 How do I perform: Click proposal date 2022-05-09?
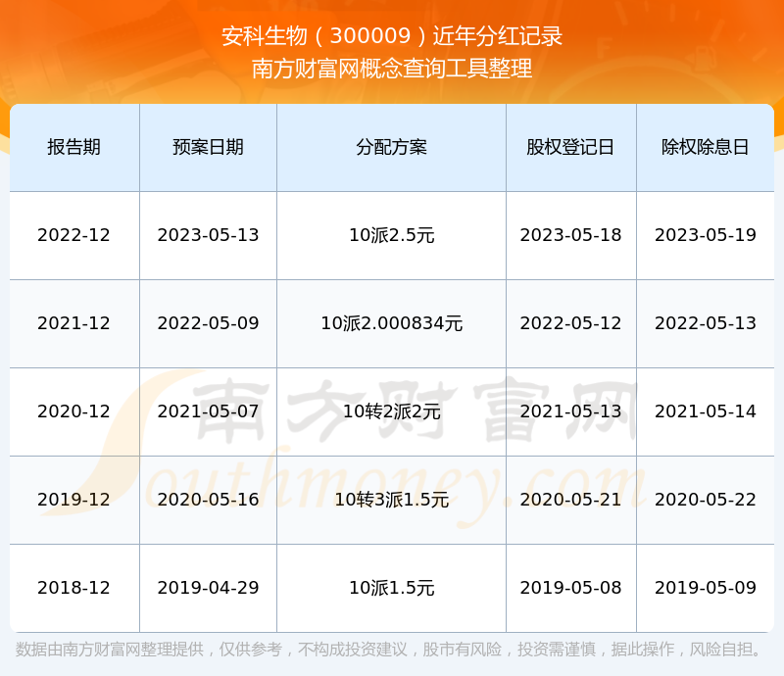[208, 323]
